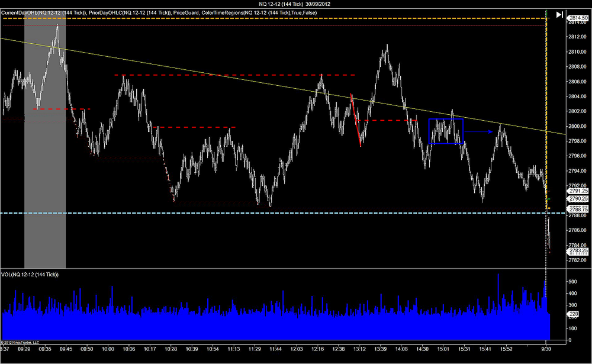592x364 pixels.
Task: Click the 15:41 time axis label
Action: click(x=485, y=349)
